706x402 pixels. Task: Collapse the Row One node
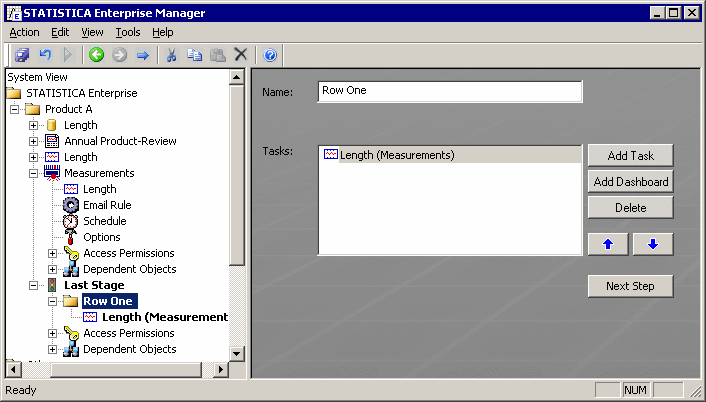[x=52, y=301]
